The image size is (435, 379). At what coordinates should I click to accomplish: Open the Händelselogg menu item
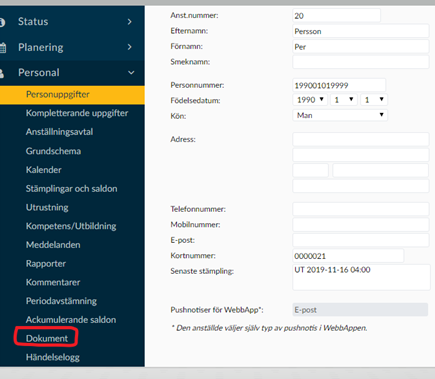pyautogui.click(x=53, y=357)
